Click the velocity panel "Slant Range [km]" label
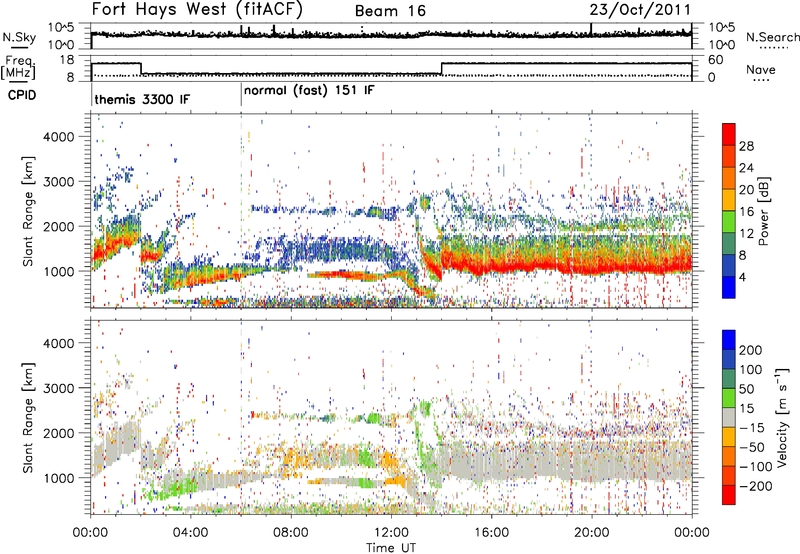The image size is (800, 554). click(28, 418)
